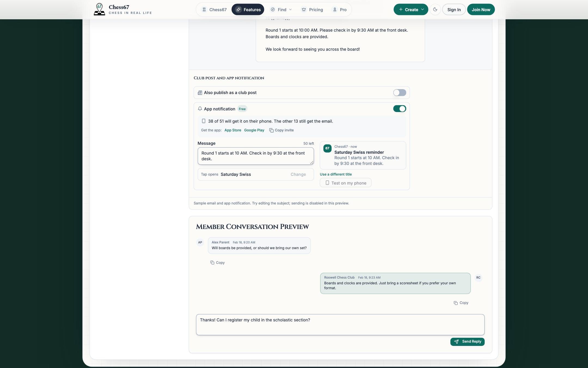Click Saturday Swiss reminder notification title

[x=359, y=152]
